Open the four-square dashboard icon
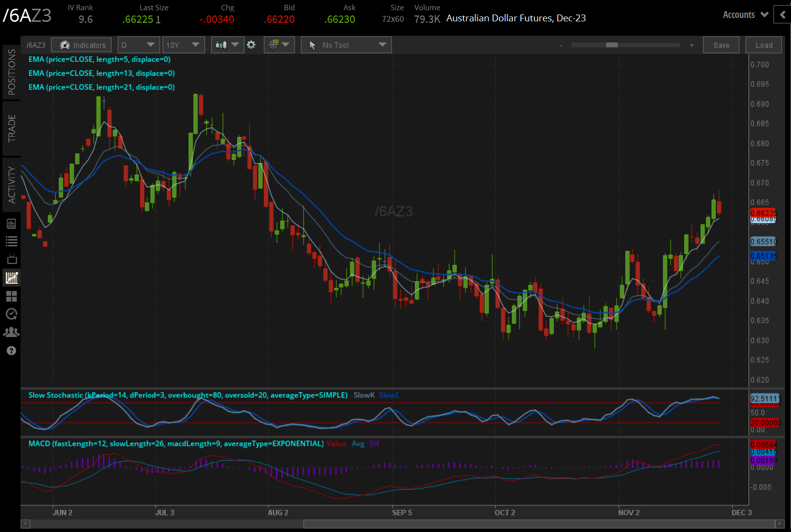 (x=11, y=296)
